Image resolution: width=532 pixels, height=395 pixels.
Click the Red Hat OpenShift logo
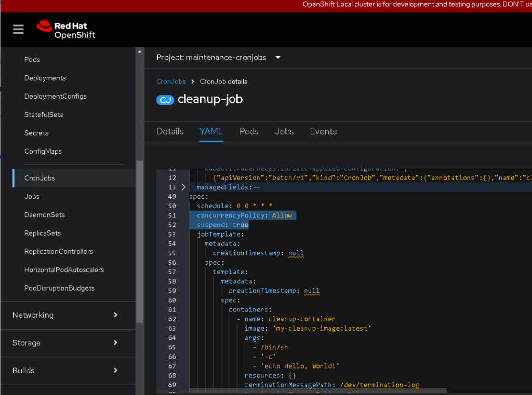[66, 30]
